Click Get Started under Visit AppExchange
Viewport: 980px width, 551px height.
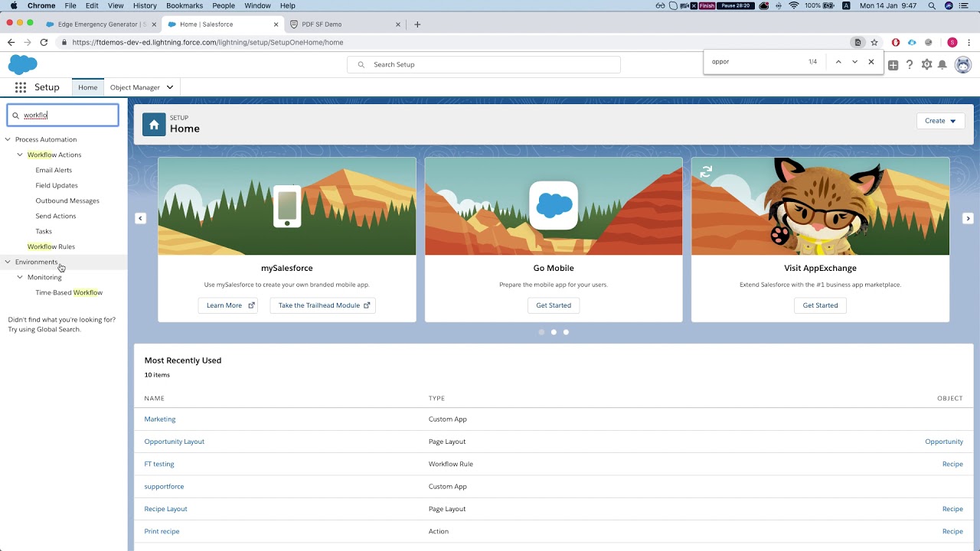coord(820,305)
